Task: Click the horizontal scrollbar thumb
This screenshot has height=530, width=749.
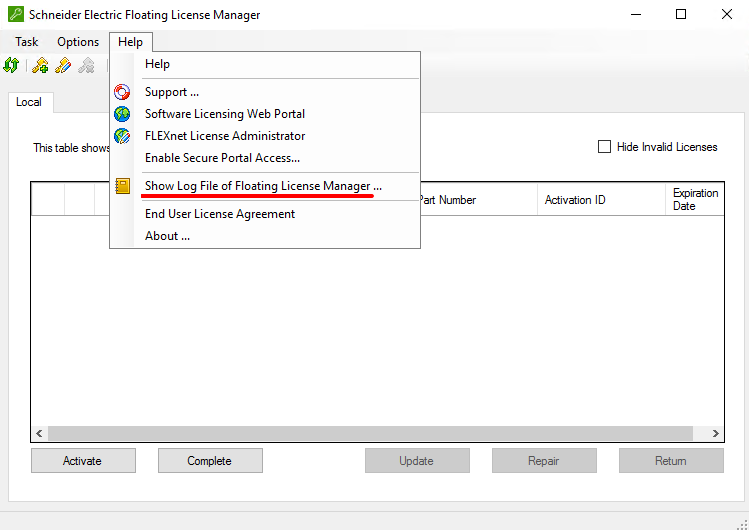Action: [x=370, y=434]
